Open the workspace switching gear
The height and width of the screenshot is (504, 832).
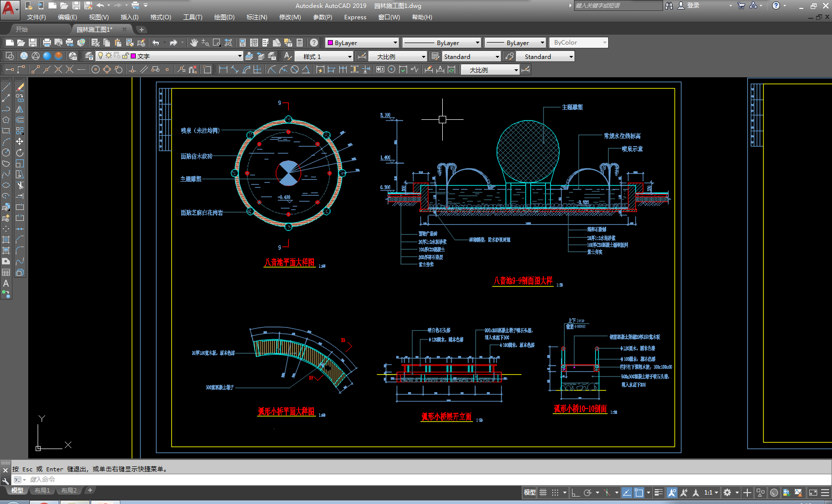[727, 493]
